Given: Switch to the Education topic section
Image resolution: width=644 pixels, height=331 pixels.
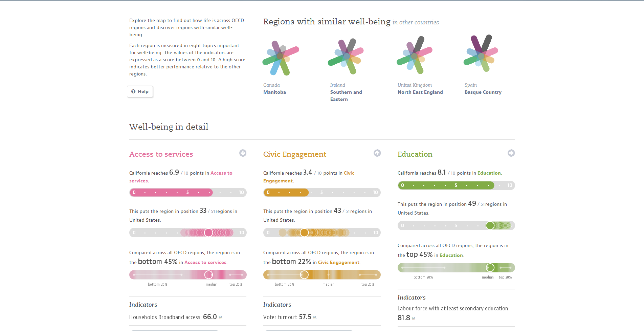Looking at the screenshot, I should tap(415, 154).
